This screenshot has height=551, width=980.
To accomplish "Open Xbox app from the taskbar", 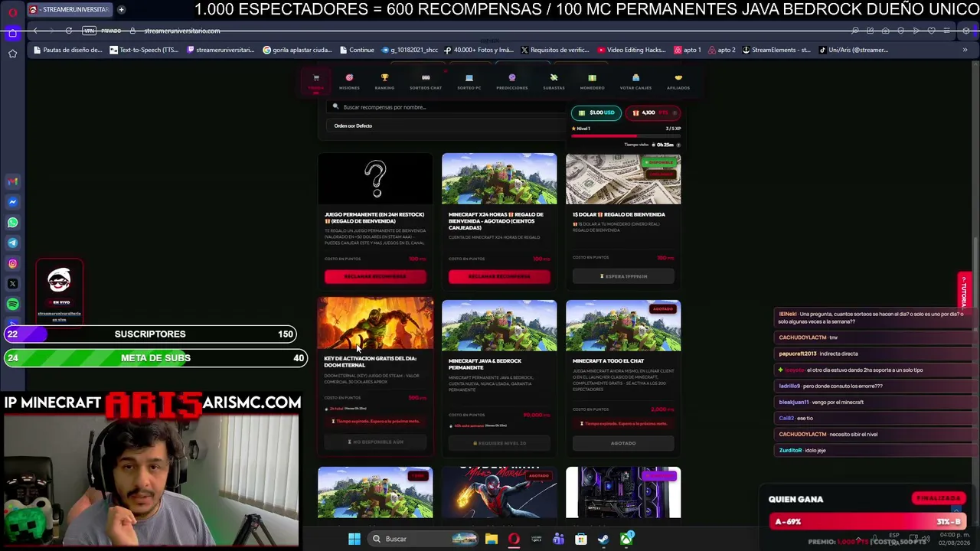I will (626, 539).
